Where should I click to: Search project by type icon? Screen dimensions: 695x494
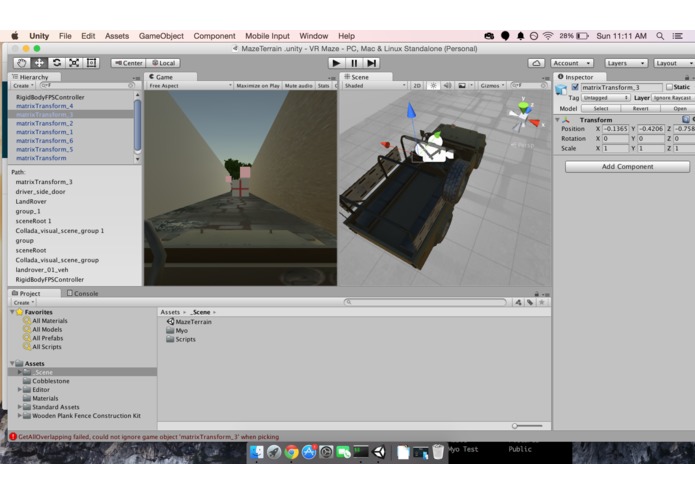pos(518,302)
